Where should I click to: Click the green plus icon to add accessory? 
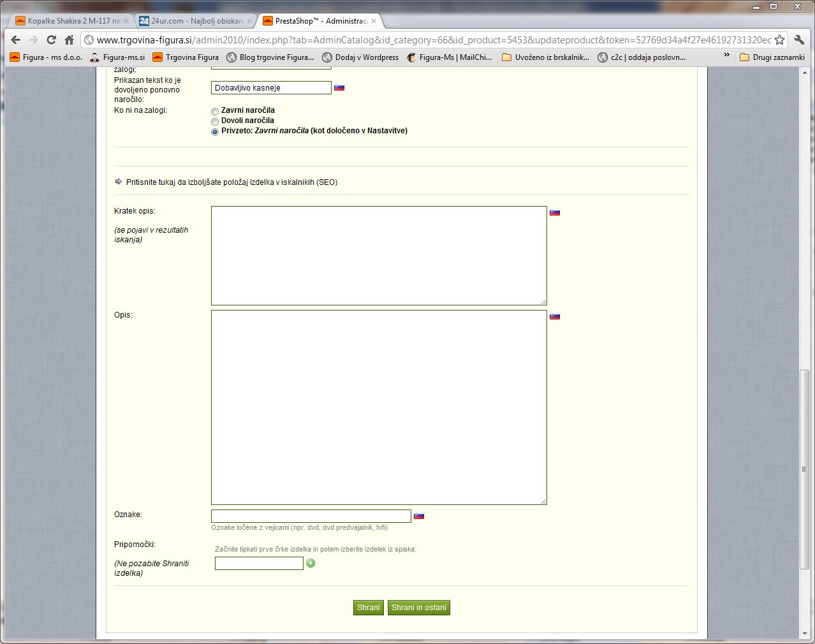click(x=311, y=563)
